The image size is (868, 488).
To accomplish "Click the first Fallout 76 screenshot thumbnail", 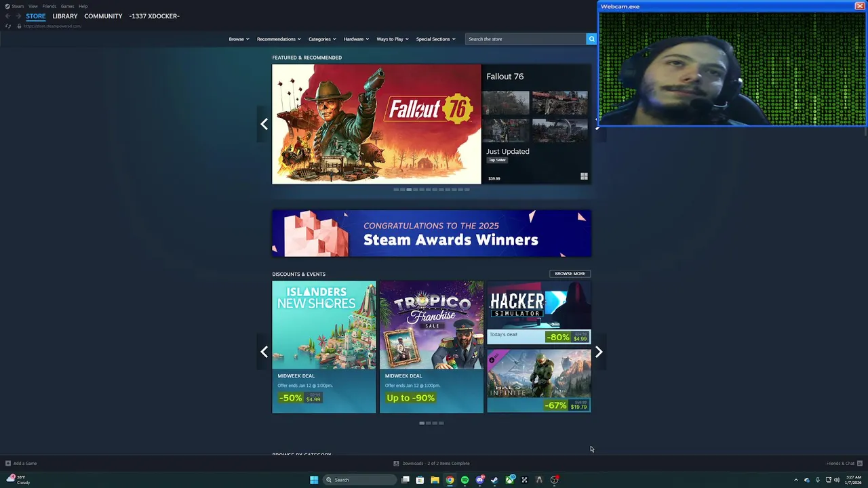I will pos(506,103).
